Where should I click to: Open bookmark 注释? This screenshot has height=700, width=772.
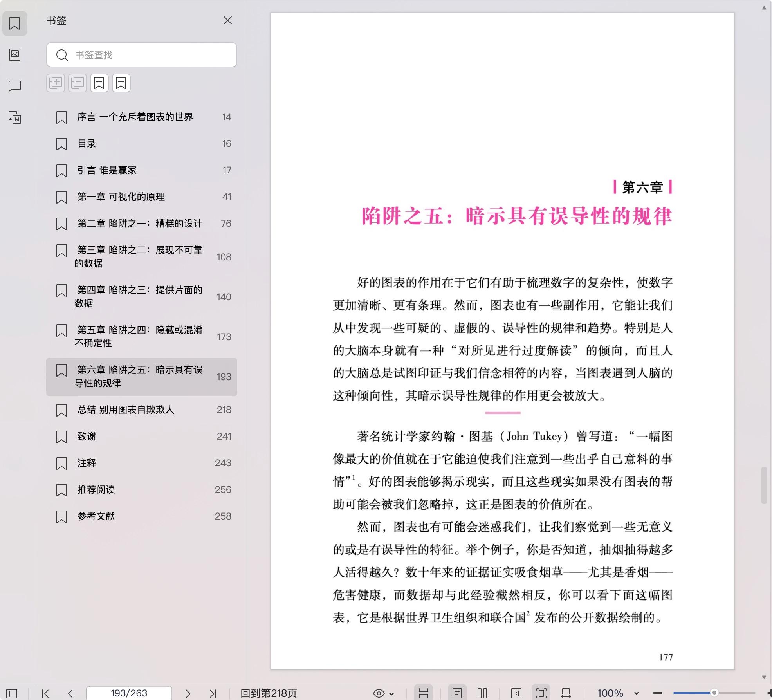[x=142, y=463]
